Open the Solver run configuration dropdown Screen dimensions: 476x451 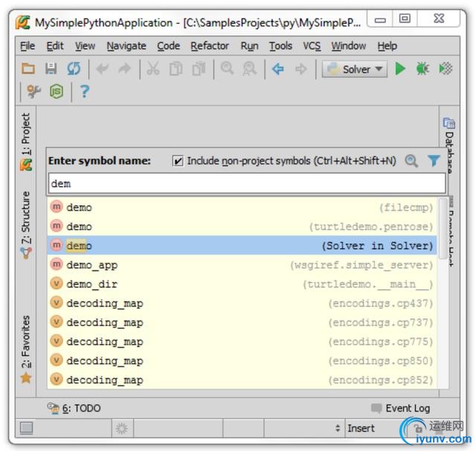pos(354,69)
